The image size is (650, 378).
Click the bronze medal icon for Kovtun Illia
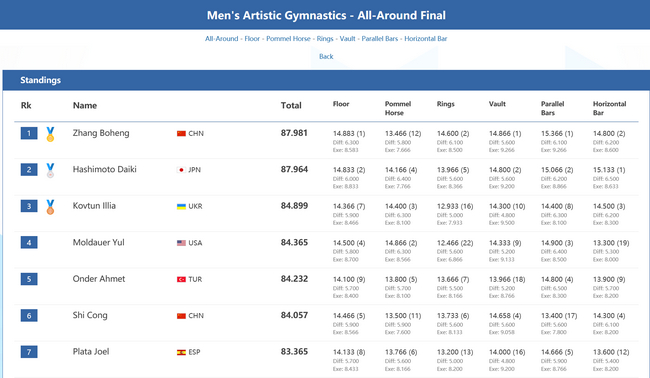50,207
